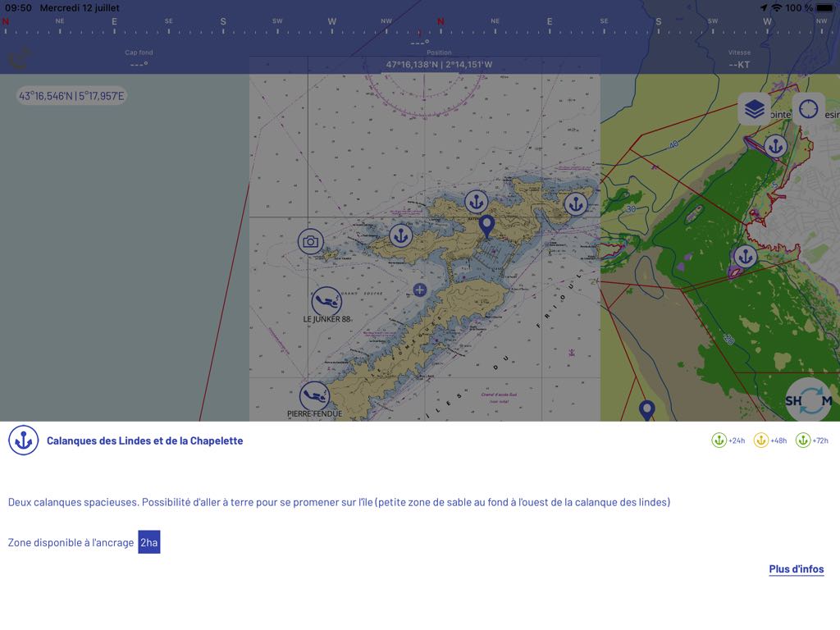This screenshot has height=630, width=840.
Task: Tap the 2ha anchorage zone badge
Action: (x=148, y=542)
